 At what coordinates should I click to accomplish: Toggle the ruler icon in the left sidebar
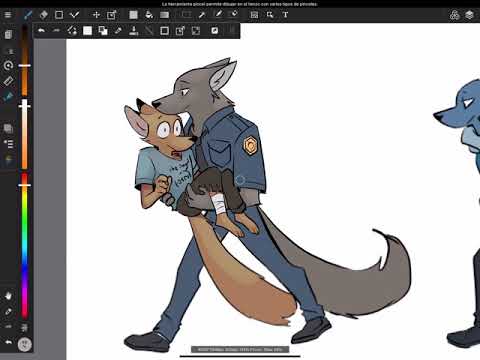8,81
